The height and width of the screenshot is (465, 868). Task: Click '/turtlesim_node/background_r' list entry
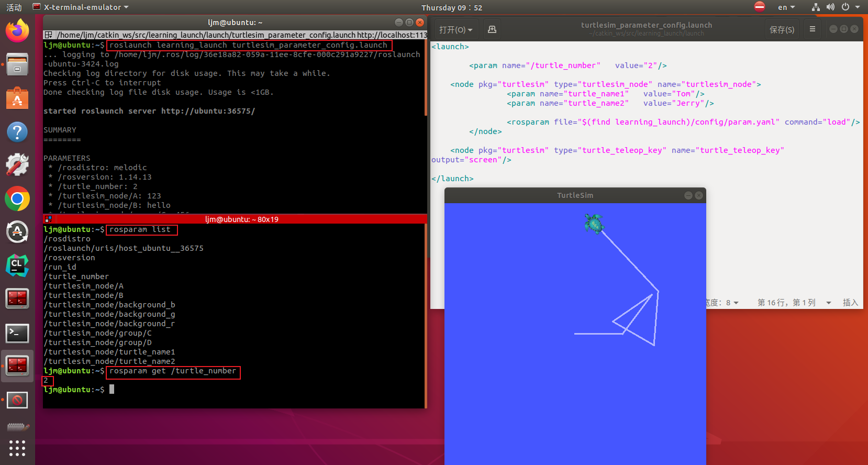109,324
